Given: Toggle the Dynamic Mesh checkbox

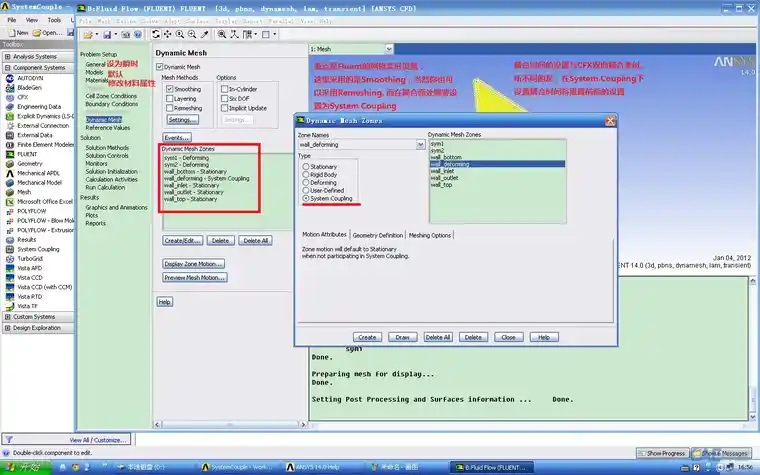Looking at the screenshot, I should (x=159, y=67).
